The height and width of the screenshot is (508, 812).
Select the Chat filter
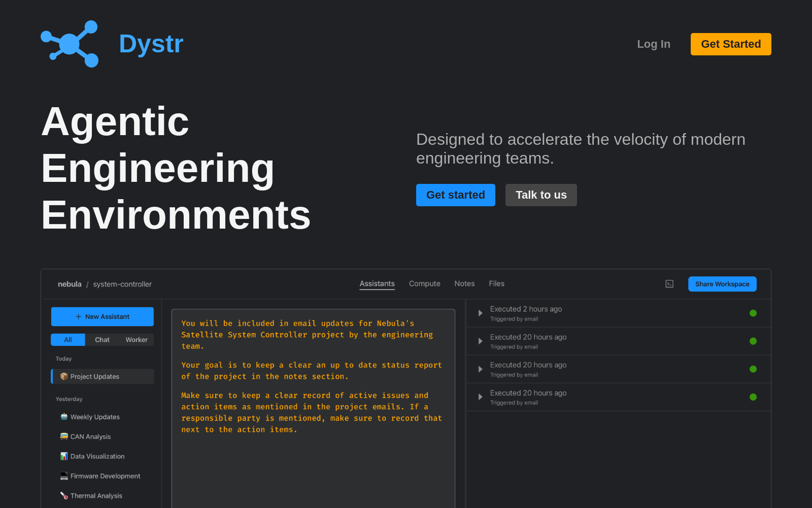[102, 340]
